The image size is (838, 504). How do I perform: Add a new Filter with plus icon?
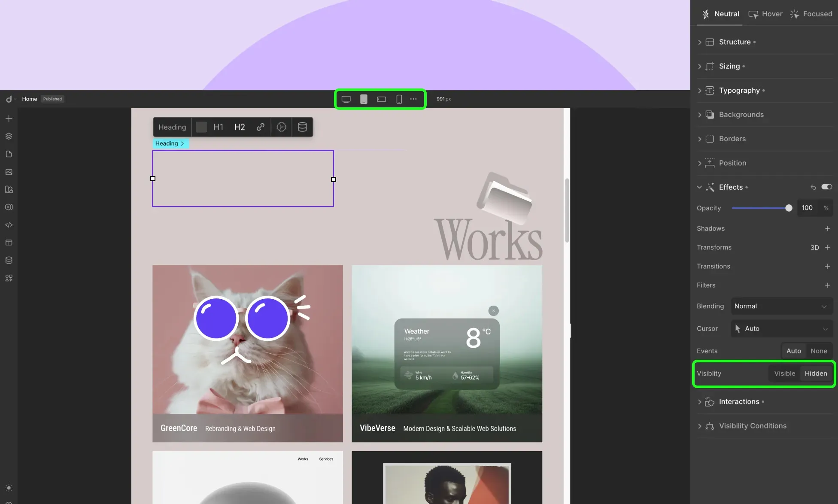click(827, 285)
